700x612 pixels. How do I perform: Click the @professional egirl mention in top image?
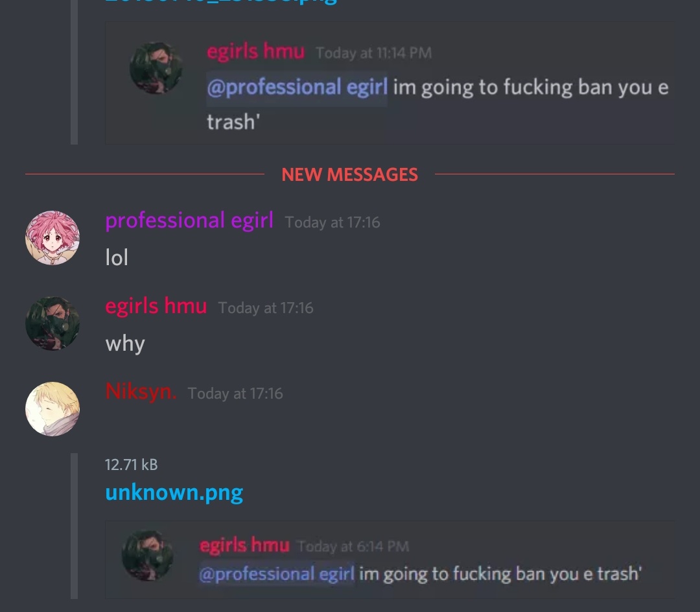tap(297, 88)
